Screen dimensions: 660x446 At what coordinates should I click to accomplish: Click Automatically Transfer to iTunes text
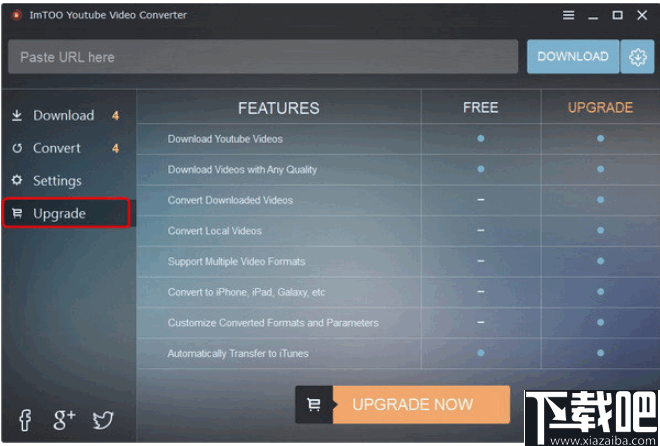[238, 353]
